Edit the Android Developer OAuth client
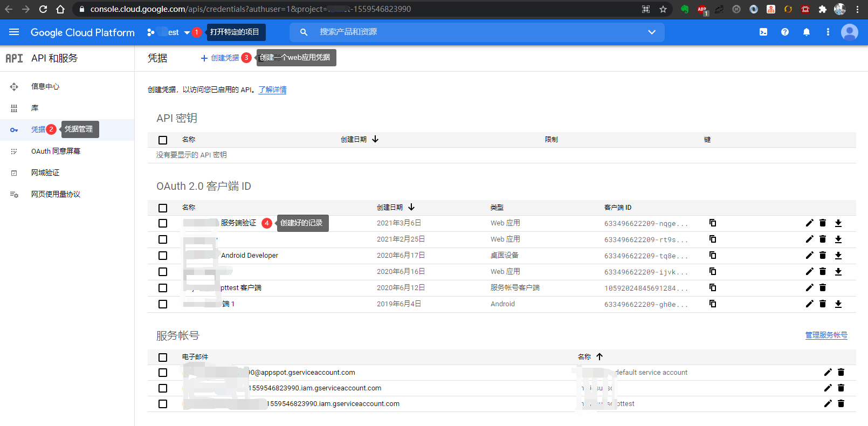868x426 pixels. [x=809, y=255]
